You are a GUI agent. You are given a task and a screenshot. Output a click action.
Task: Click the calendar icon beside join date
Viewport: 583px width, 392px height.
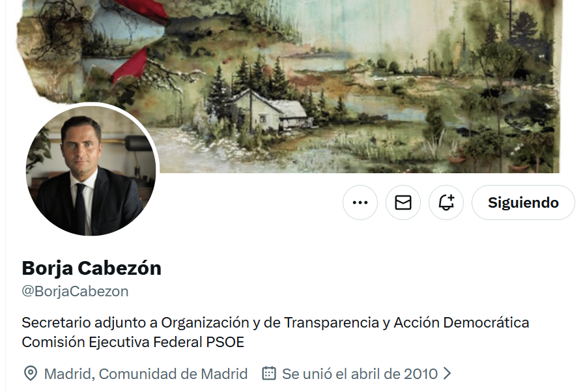[269, 373]
